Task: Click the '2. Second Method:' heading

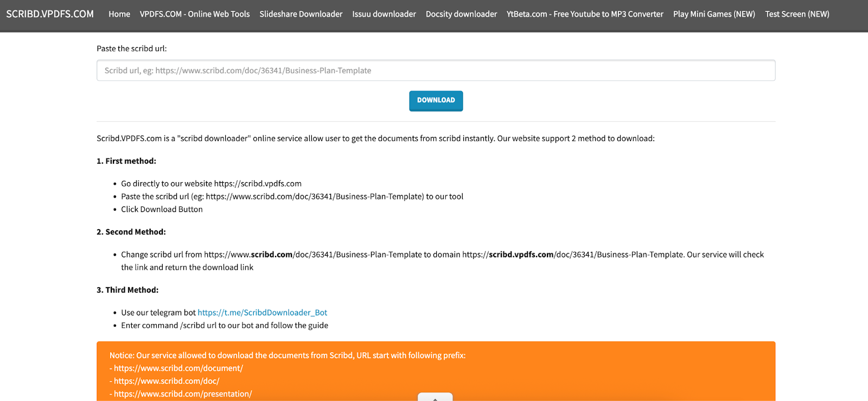Action: click(x=131, y=232)
